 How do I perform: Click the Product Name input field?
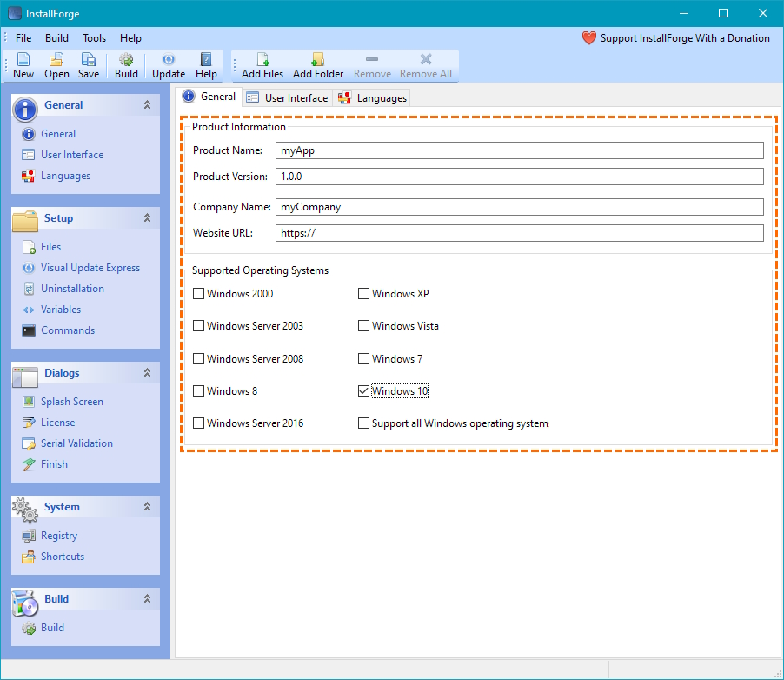[520, 150]
